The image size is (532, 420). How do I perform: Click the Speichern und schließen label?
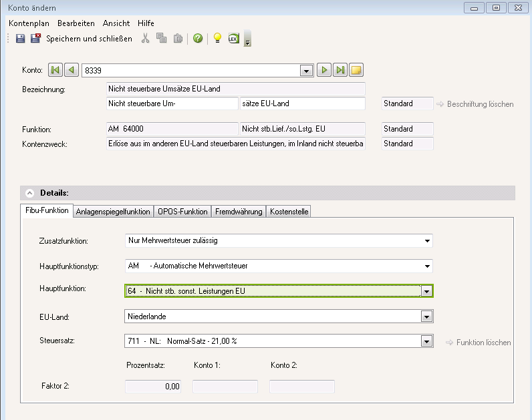[89, 39]
